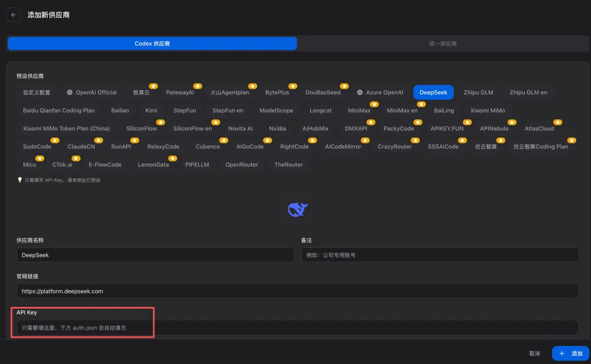Choose TheRouter preset
The image size is (591, 364).
(x=289, y=165)
